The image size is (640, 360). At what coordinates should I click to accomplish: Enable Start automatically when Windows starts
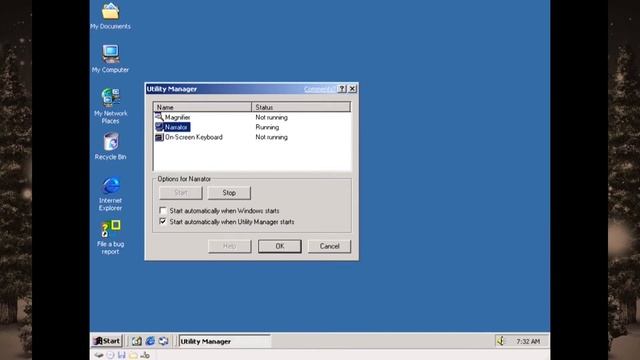click(x=163, y=211)
